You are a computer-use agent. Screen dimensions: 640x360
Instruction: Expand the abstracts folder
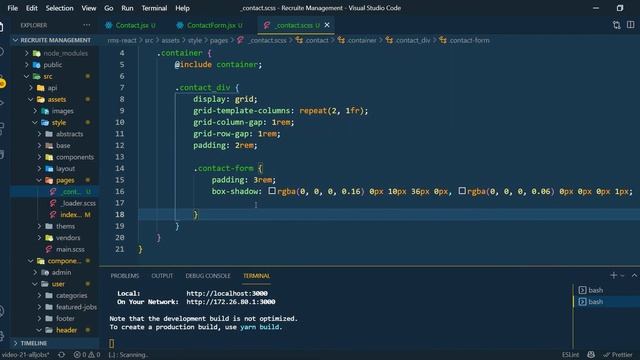[69, 134]
